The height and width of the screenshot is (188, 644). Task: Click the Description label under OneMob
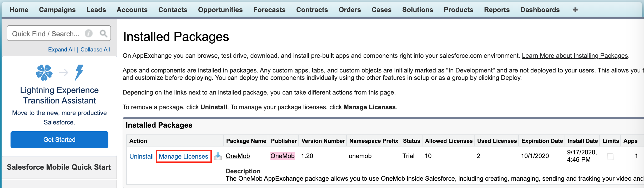coord(243,171)
